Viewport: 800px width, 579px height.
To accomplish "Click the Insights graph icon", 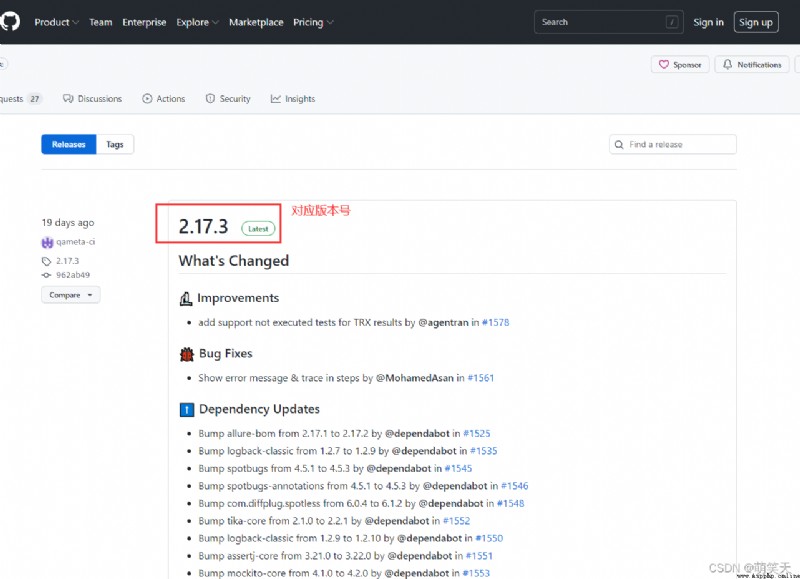I will click(276, 98).
